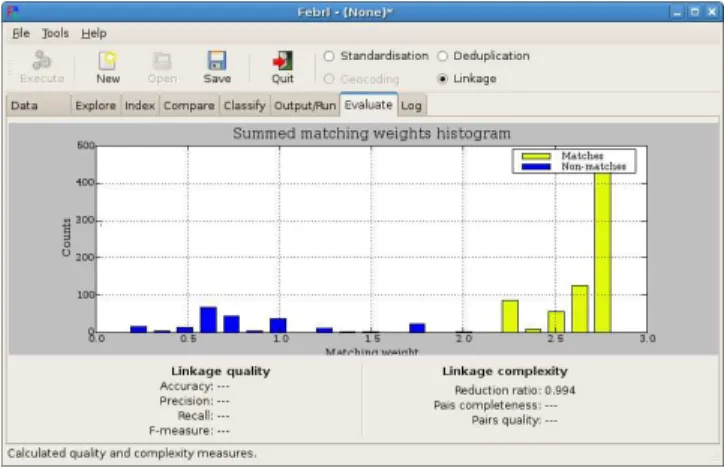Click the blue Non-matches legend swatch
The image size is (724, 468).
coord(536,167)
